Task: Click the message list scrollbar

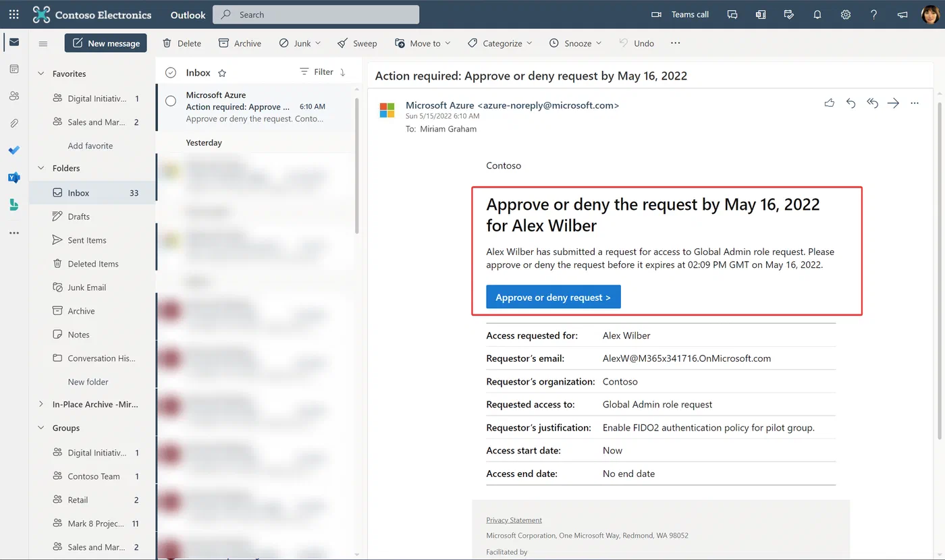Action: click(357, 165)
